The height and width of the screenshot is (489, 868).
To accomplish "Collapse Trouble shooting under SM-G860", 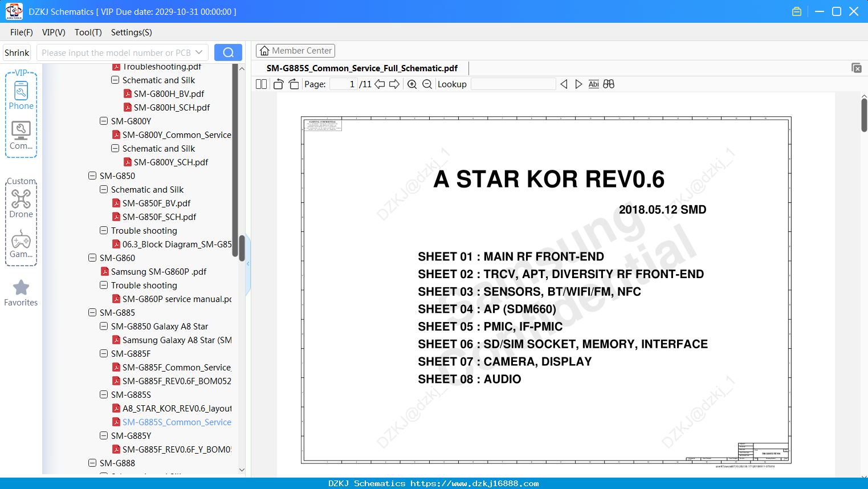I will click(104, 285).
